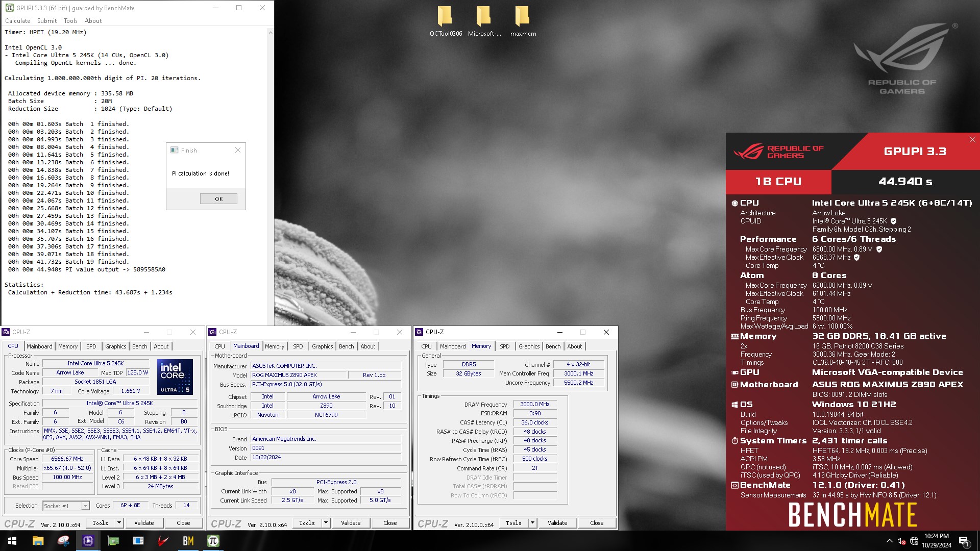Click the DRAM Frequency 3000.0 MHz field
Screen dimensions: 980x551
(534, 404)
